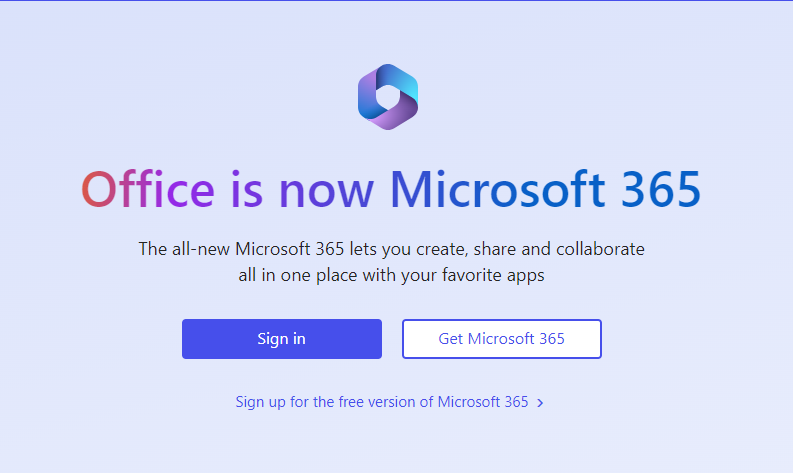This screenshot has height=473, width=793.
Task: Open the Get Microsoft 365 button
Action: tap(501, 339)
